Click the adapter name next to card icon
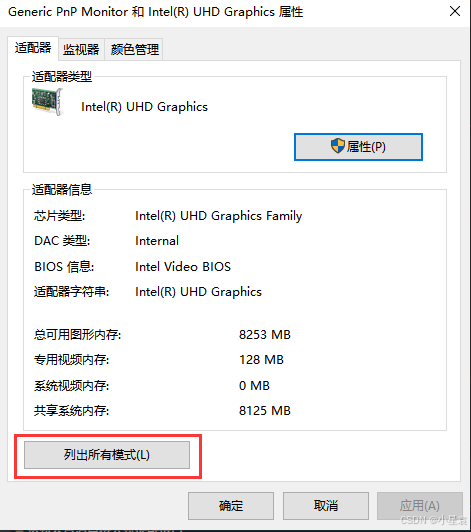The image size is (471, 532). (x=144, y=107)
